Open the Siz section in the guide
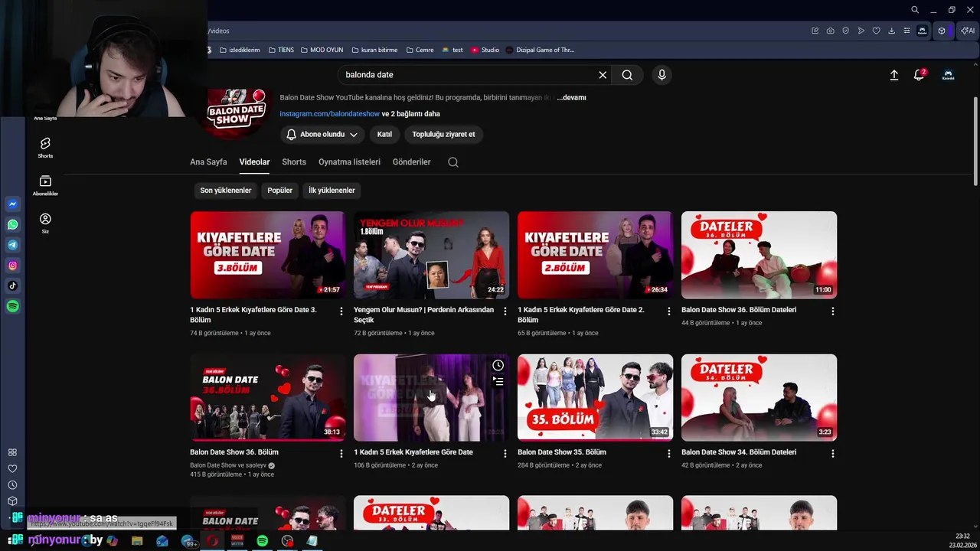The height and width of the screenshot is (551, 980). [x=45, y=223]
